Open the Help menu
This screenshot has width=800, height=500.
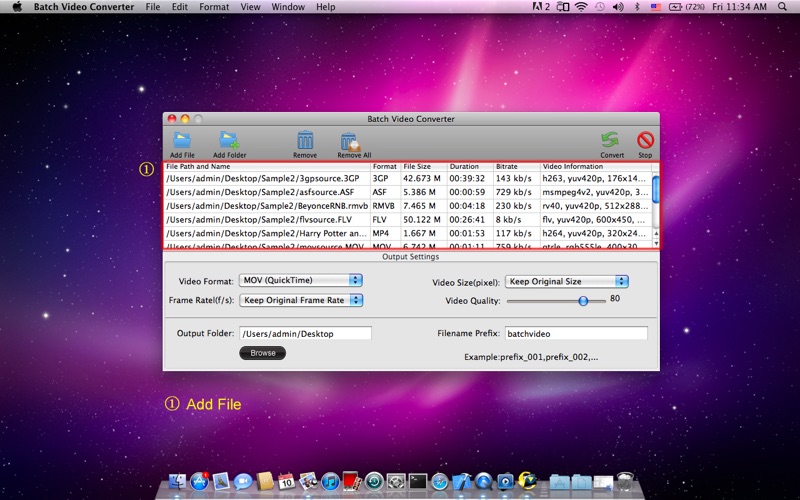(326, 7)
